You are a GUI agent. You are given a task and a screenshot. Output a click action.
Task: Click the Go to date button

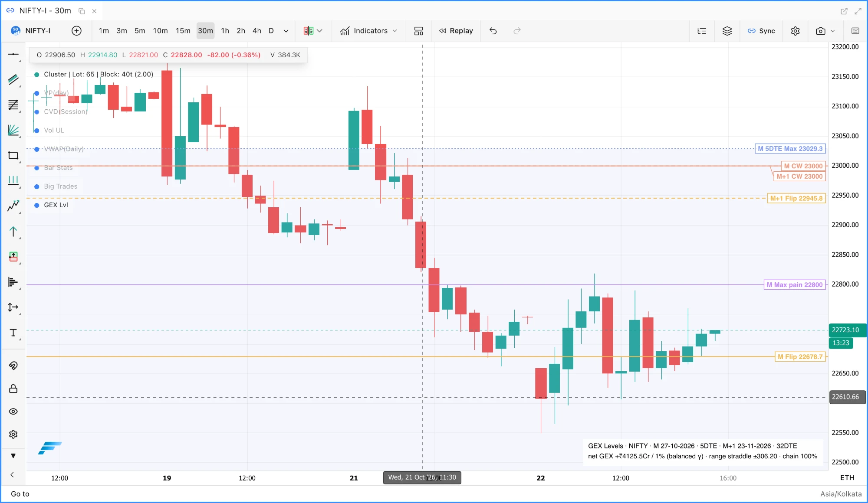point(20,494)
